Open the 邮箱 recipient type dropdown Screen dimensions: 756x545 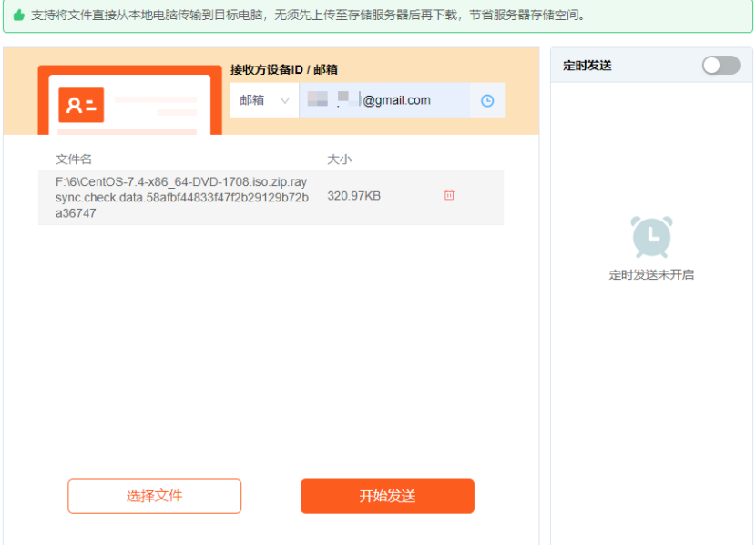[x=264, y=100]
